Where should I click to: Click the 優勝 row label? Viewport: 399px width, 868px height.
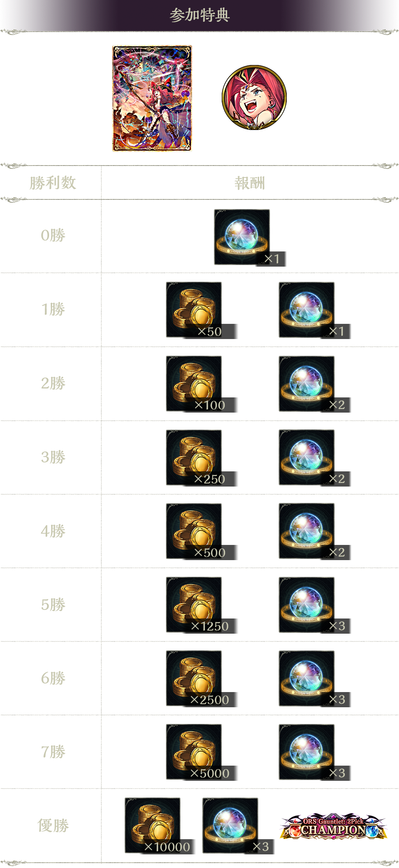[53, 826]
